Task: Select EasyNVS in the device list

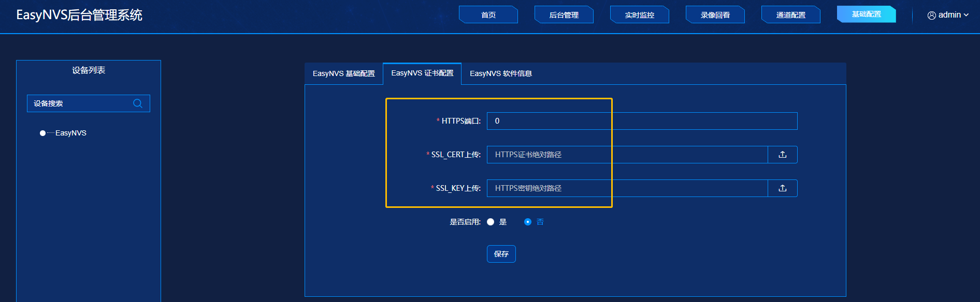Action: (71, 133)
